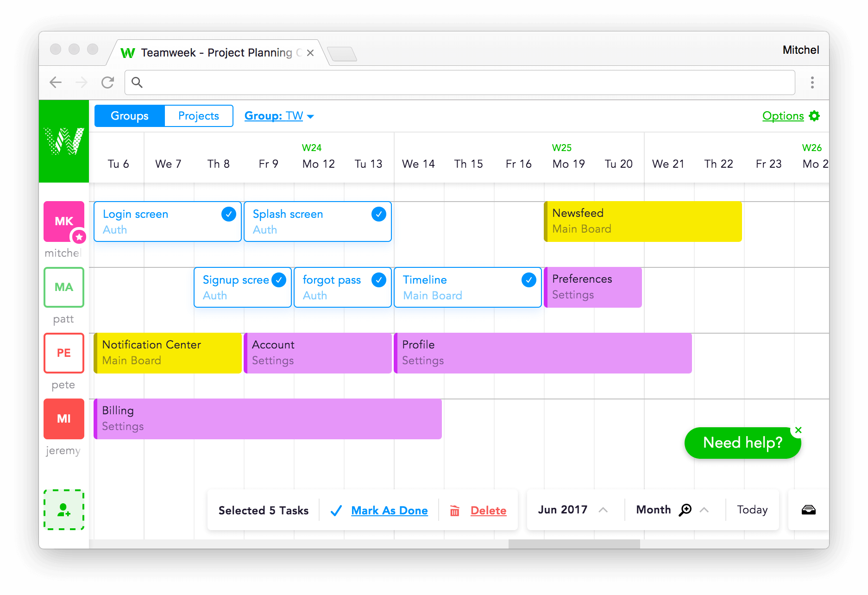This screenshot has height=595, width=868.
Task: Jump to Today on the timeline
Action: (751, 510)
